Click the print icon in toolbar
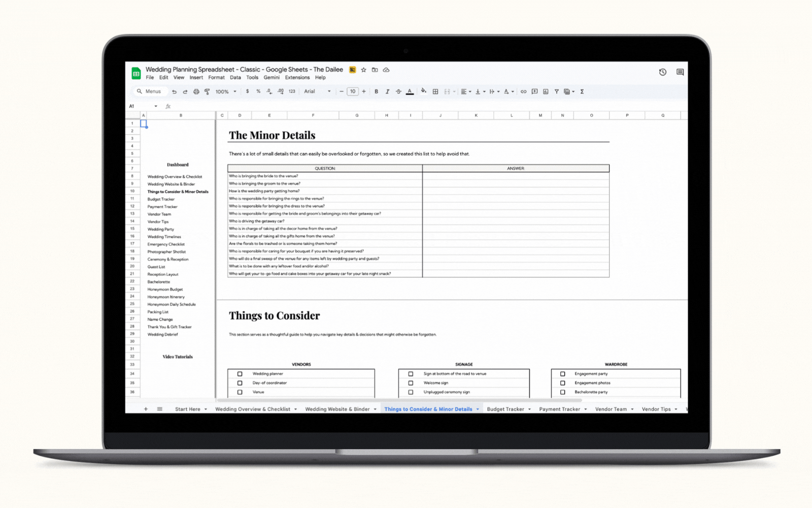This screenshot has width=812, height=508. point(196,91)
